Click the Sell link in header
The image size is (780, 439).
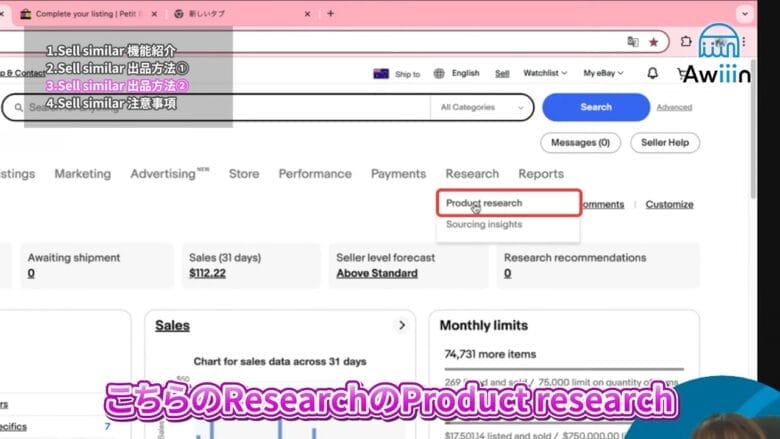click(x=502, y=74)
